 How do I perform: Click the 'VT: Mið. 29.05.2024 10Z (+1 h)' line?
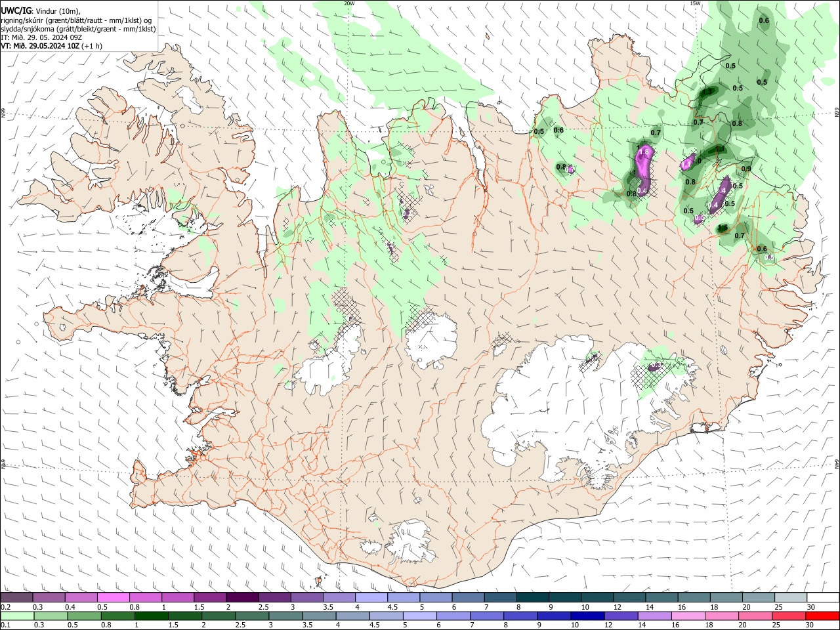click(51, 46)
